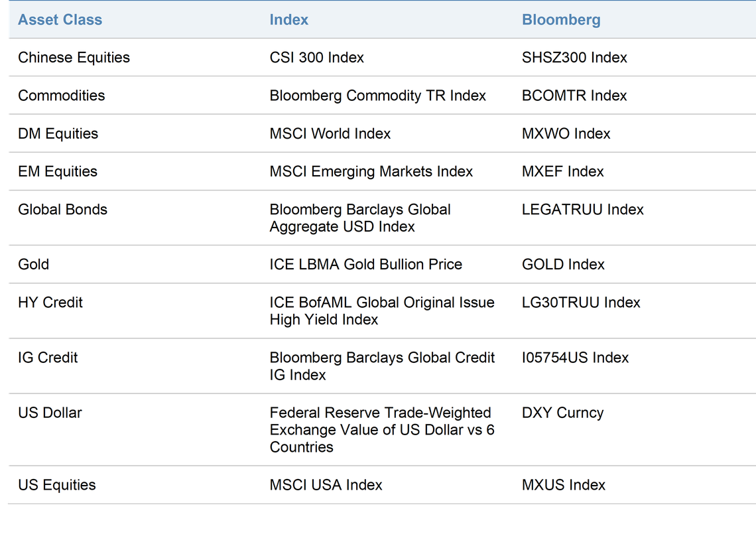Screen dimensions: 756x544
Task: Click the MXEF Index ticker
Action: coord(562,172)
